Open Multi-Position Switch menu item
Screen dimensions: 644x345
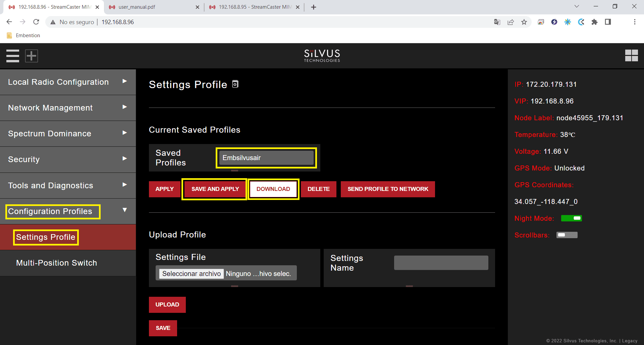coord(57,263)
